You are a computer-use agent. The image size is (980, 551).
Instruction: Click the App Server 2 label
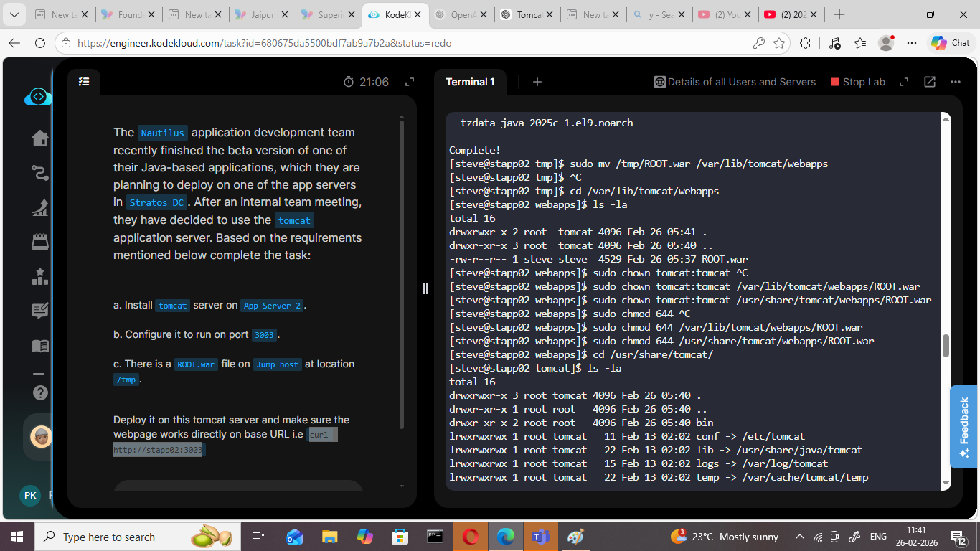(x=272, y=306)
